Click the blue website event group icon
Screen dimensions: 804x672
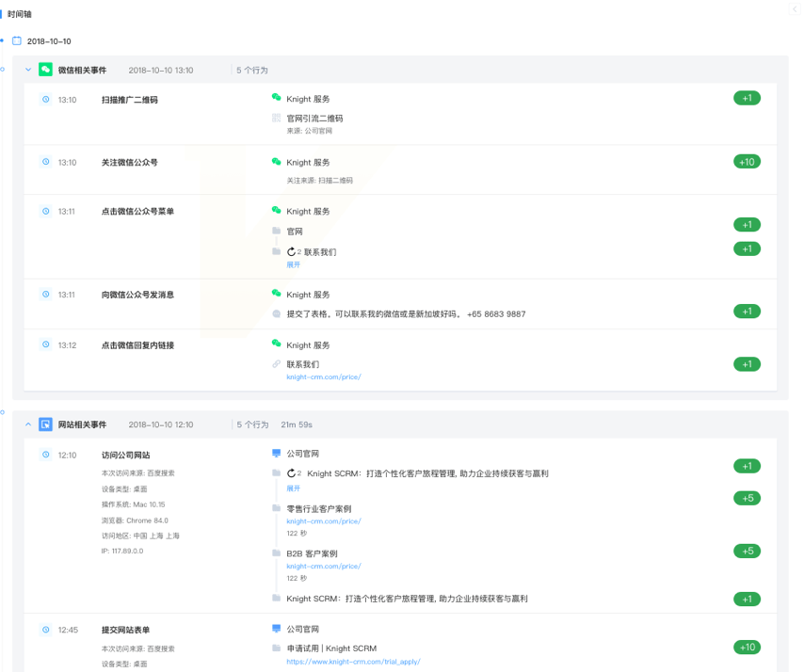pyautogui.click(x=45, y=424)
